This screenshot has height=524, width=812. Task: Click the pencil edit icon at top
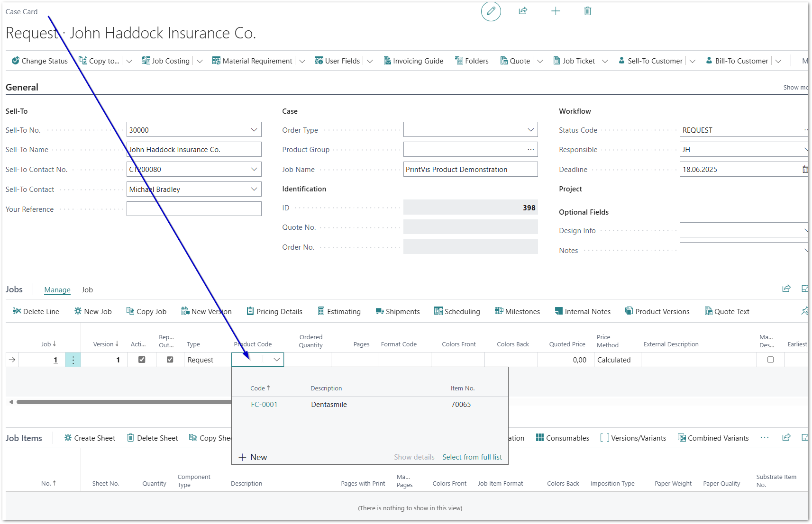click(x=491, y=11)
